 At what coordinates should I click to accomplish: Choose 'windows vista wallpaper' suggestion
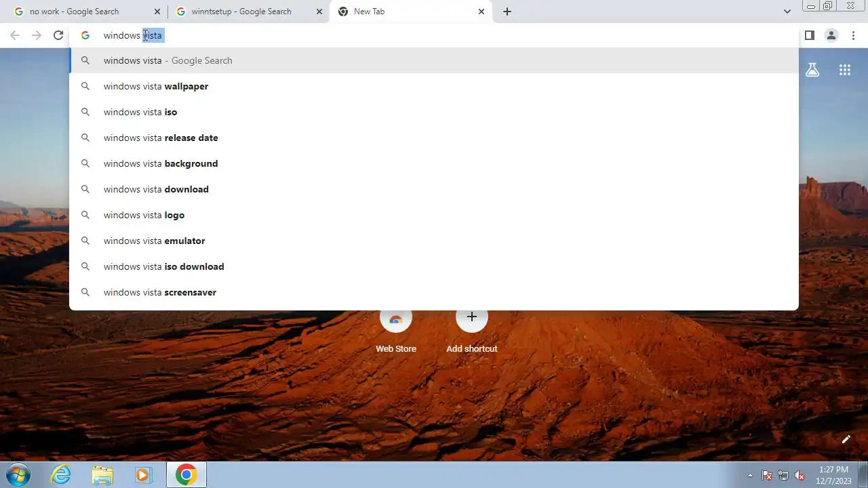point(434,86)
